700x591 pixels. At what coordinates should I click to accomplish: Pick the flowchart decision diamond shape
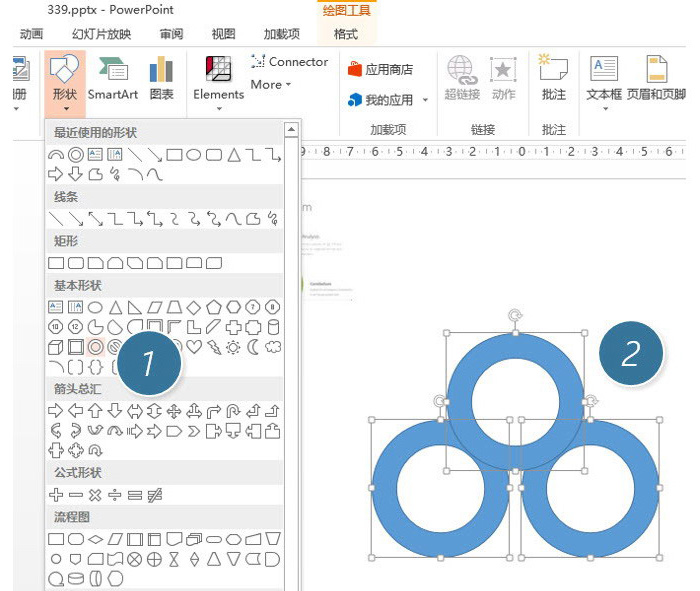click(96, 540)
